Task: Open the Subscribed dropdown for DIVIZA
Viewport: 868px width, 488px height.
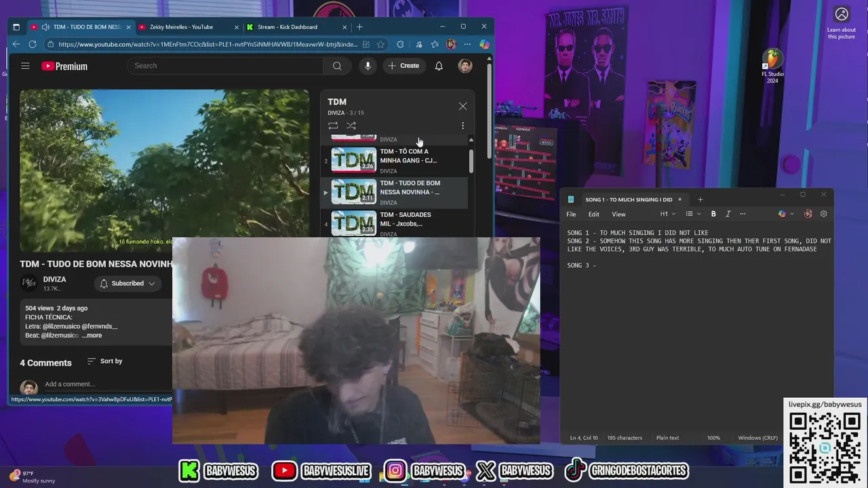Action: click(x=127, y=283)
